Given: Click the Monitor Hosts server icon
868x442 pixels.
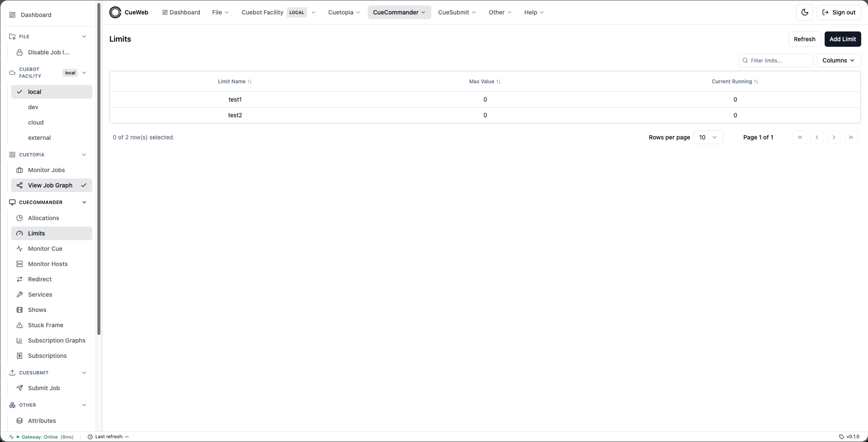Looking at the screenshot, I should (20, 264).
